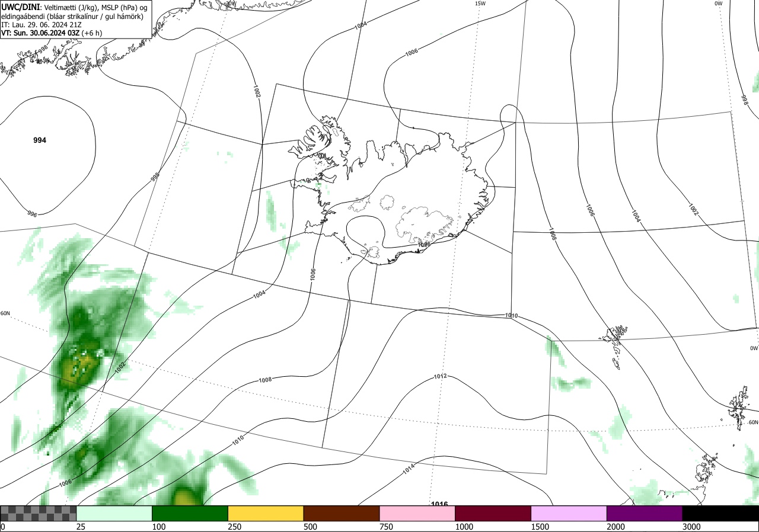Click the gray checkered 0–25 legend swatch
This screenshot has height=532, width=759.
(38, 513)
